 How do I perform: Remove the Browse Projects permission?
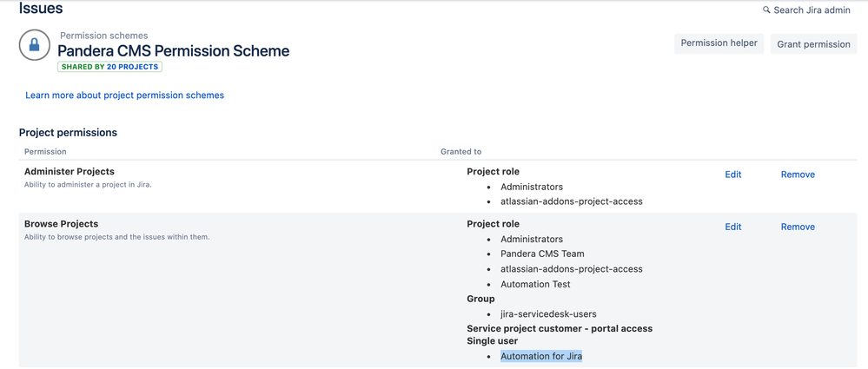798,227
